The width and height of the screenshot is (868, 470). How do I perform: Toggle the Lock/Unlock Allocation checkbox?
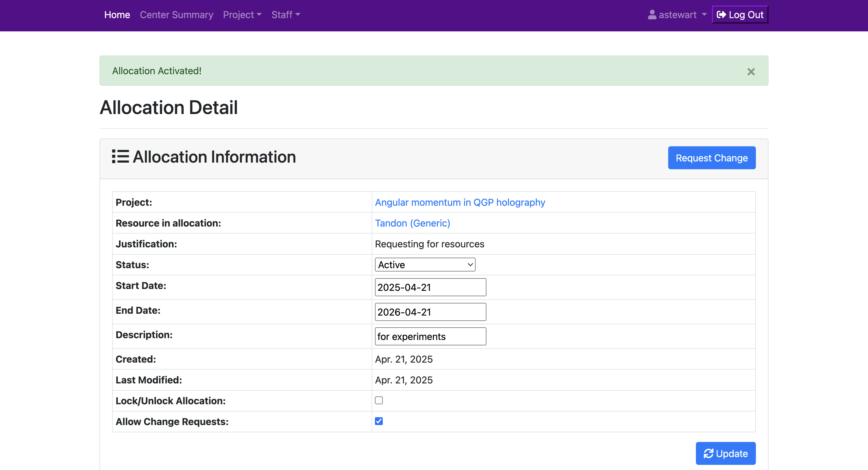point(379,400)
